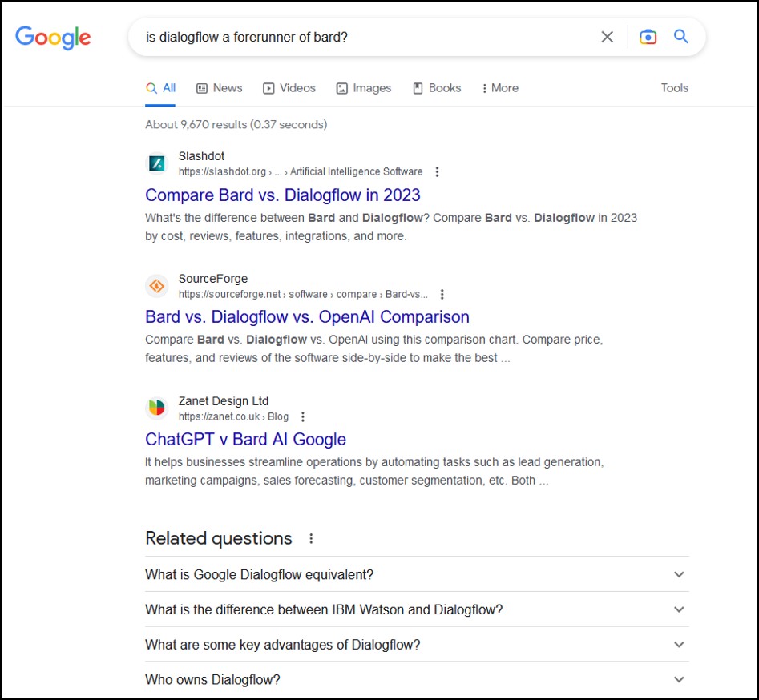The height and width of the screenshot is (700, 759).
Task: Click inside the search query text field
Action: (x=361, y=37)
